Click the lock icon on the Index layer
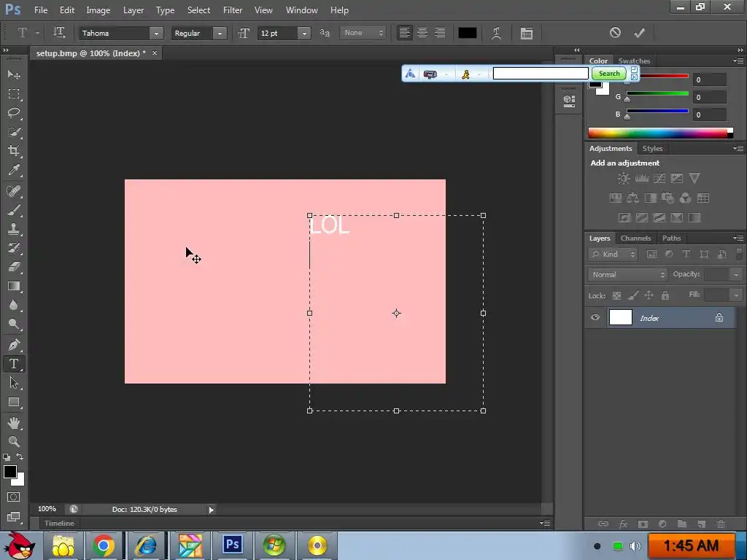Viewport: 747px width, 560px height. (x=719, y=318)
